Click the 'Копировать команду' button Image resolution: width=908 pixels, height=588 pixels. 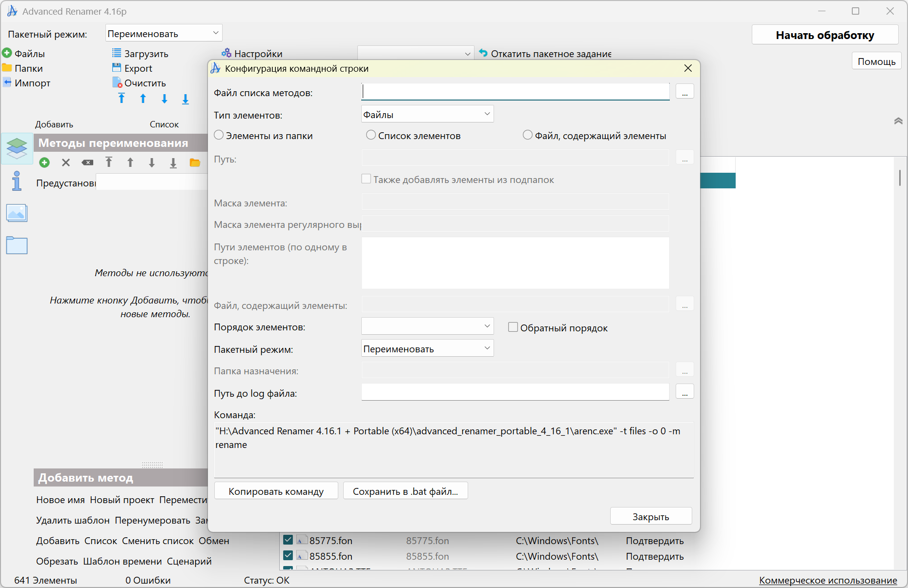pos(276,491)
